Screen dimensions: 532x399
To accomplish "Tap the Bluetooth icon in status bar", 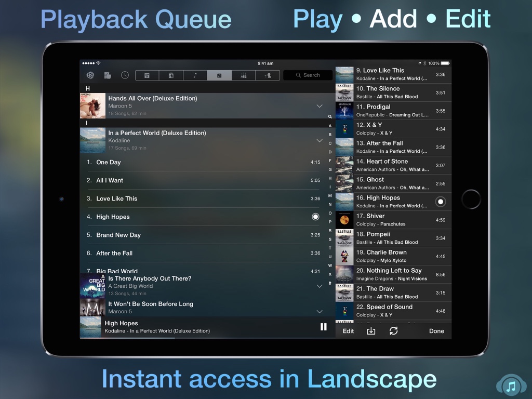I will [424, 63].
